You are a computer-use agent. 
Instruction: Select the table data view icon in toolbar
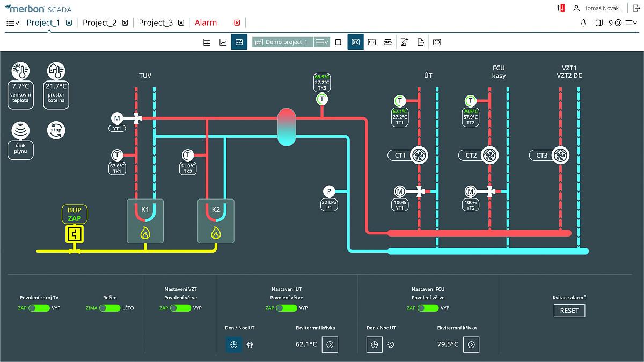207,42
